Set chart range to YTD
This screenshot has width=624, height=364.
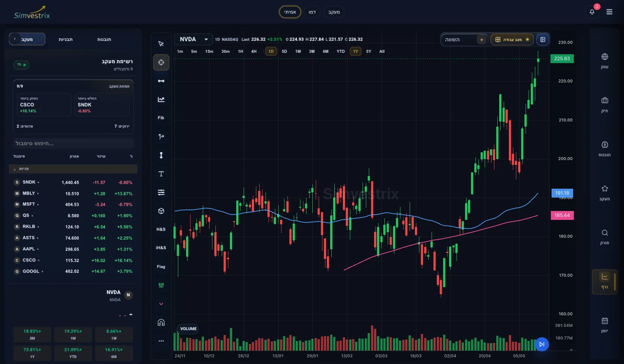point(341,51)
